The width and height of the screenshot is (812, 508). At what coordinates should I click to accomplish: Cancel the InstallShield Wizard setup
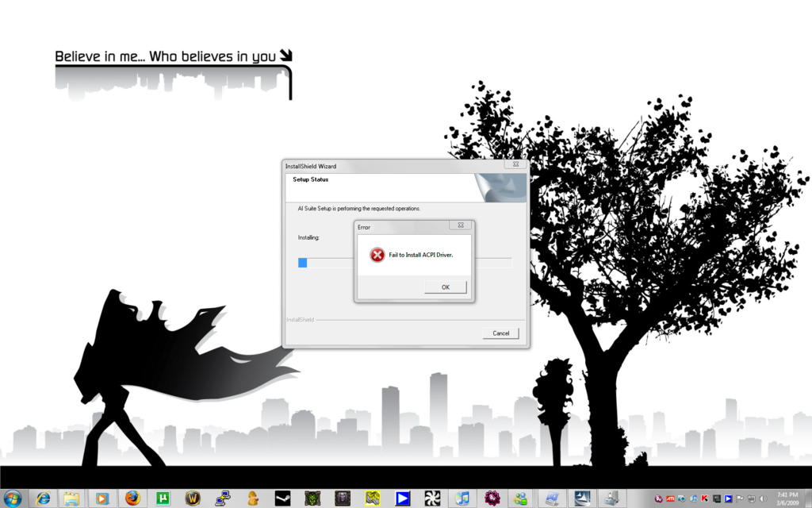(500, 333)
